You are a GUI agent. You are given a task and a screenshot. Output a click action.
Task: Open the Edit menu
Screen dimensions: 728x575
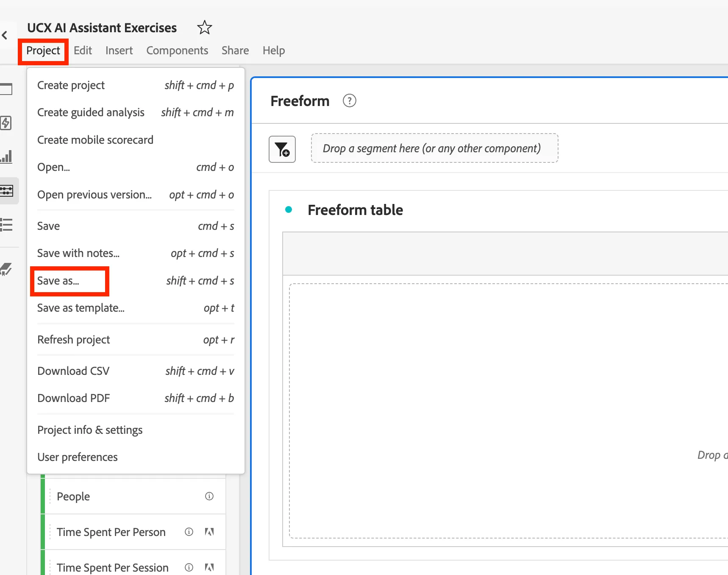pyautogui.click(x=83, y=50)
